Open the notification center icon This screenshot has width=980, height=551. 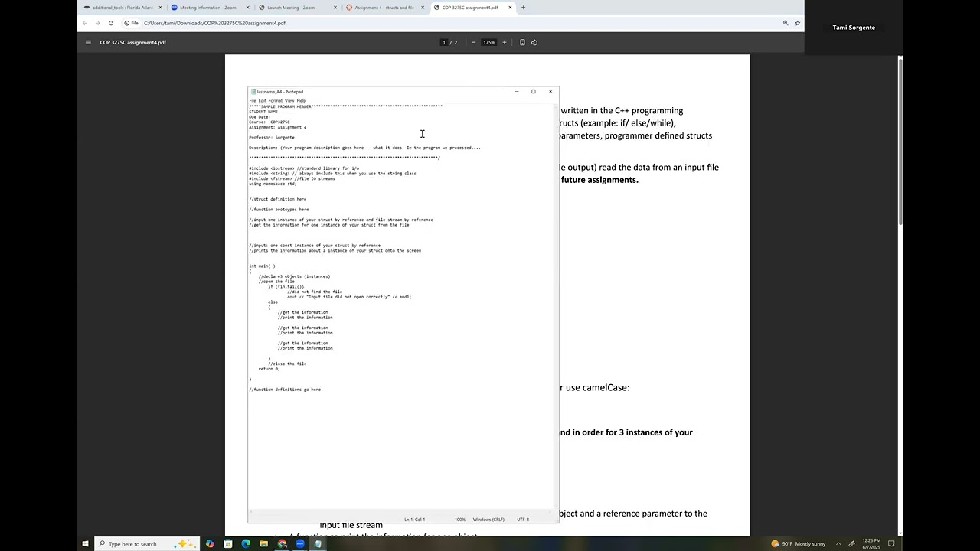point(891,544)
